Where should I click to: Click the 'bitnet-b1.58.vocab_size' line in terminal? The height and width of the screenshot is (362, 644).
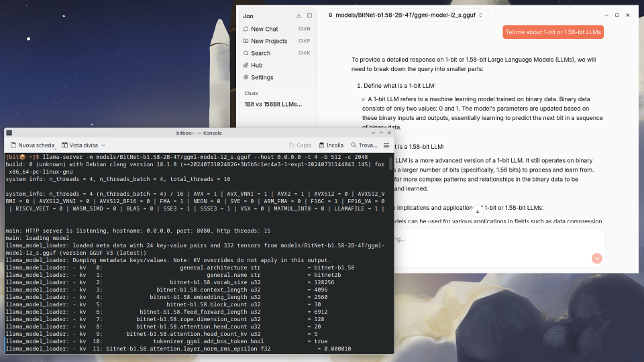pyautogui.click(x=170, y=282)
